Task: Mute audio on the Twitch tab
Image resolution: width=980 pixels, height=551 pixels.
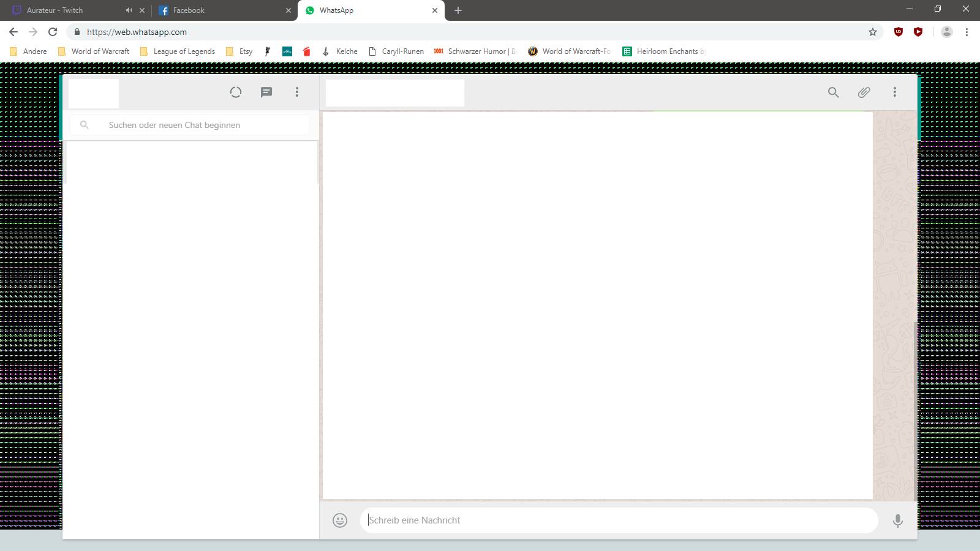Action: pyautogui.click(x=129, y=10)
